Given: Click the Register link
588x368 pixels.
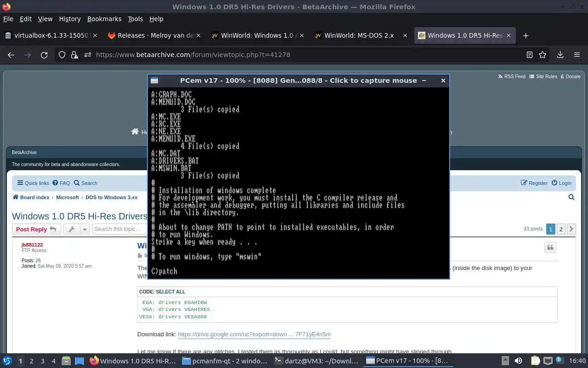Looking at the screenshot, I should coord(534,183).
